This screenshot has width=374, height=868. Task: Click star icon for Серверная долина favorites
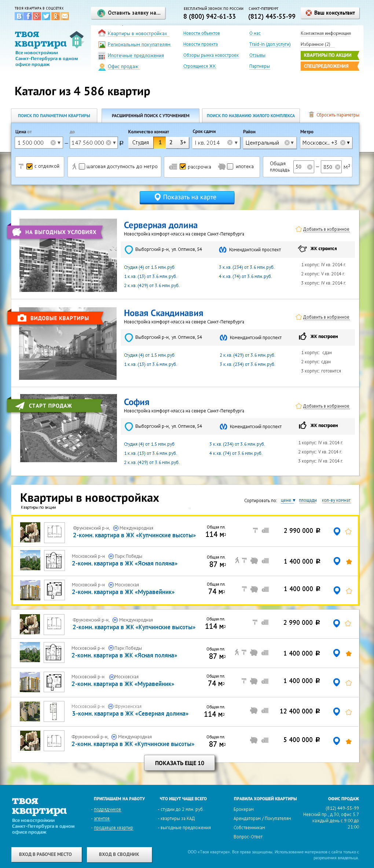298,229
